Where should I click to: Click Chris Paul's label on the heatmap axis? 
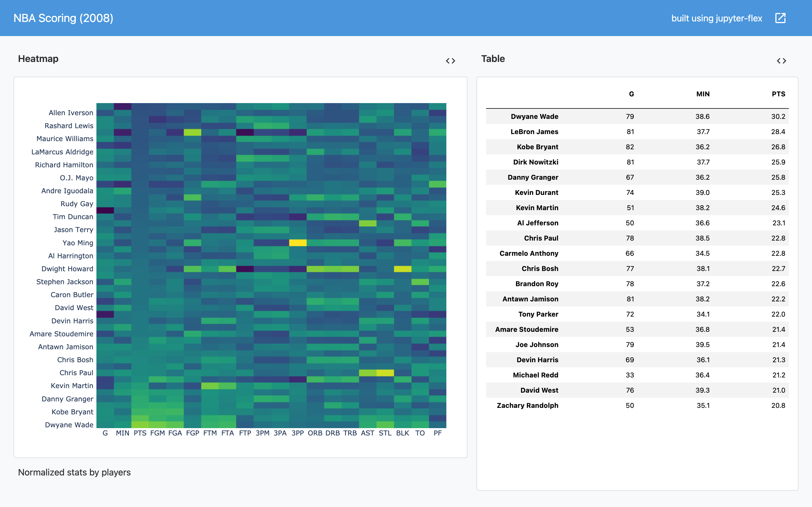(76, 373)
